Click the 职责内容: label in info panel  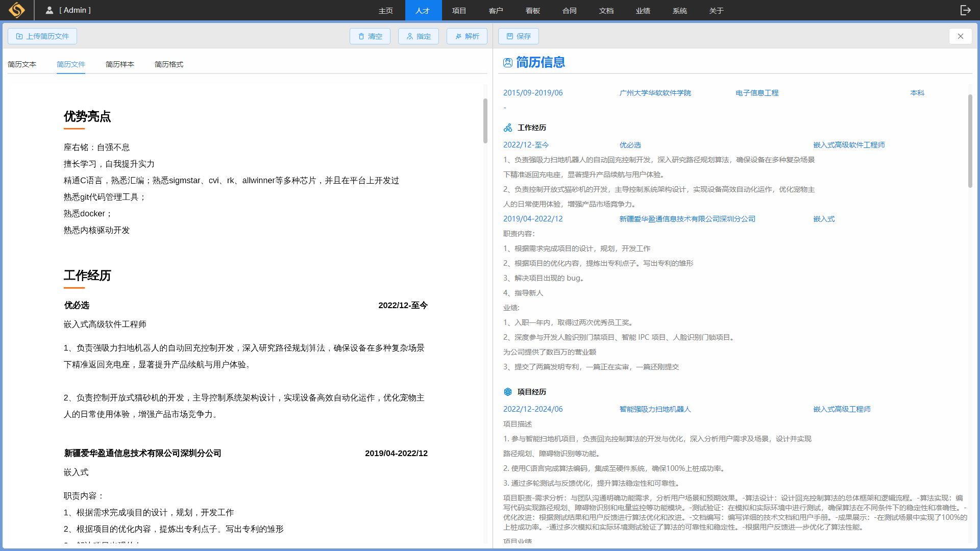[x=519, y=234]
